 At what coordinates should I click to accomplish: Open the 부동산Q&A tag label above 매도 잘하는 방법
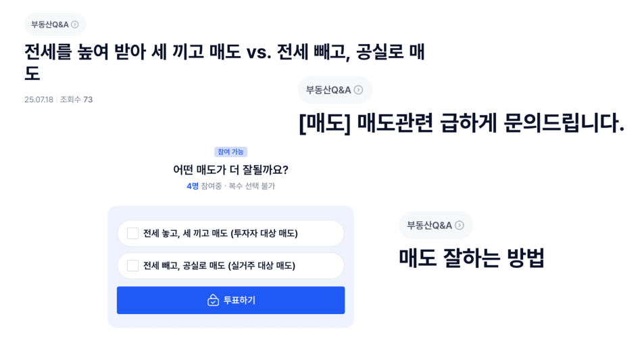tap(429, 225)
